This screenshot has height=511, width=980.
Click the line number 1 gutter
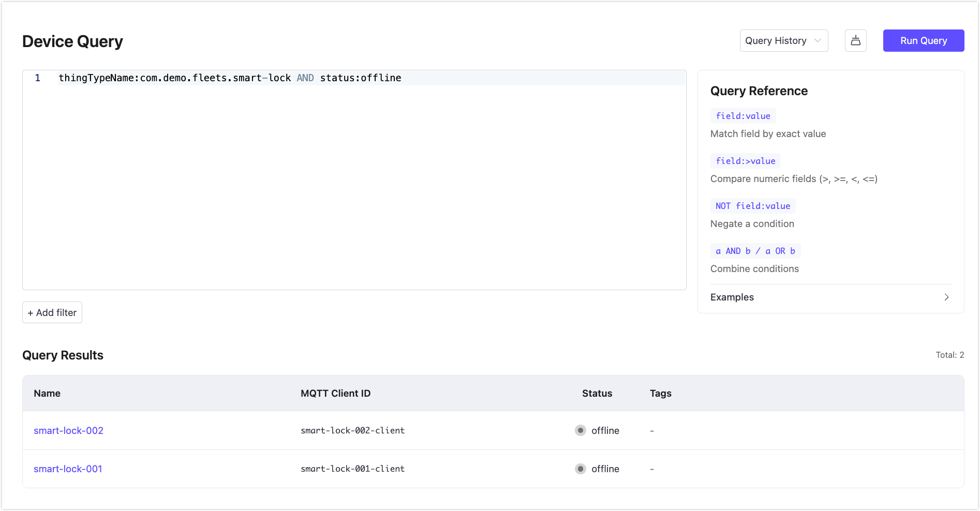coord(37,78)
